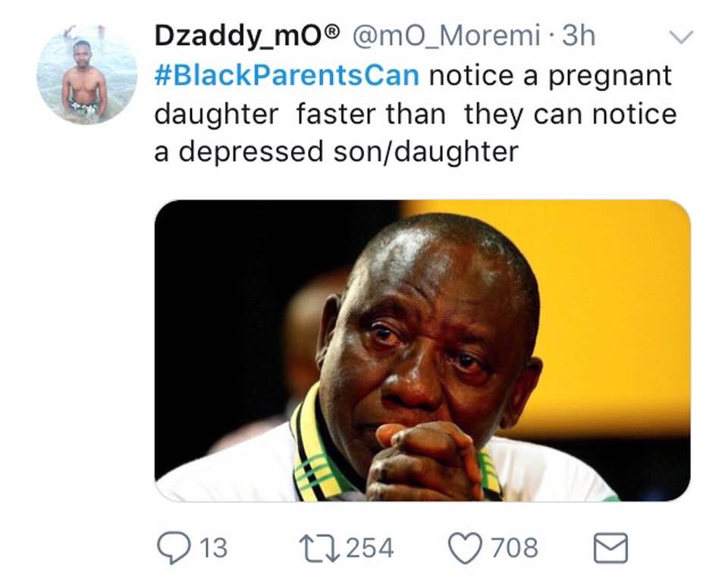Expand the tweet options chevron
The width and height of the screenshot is (728, 582).
[x=681, y=37]
